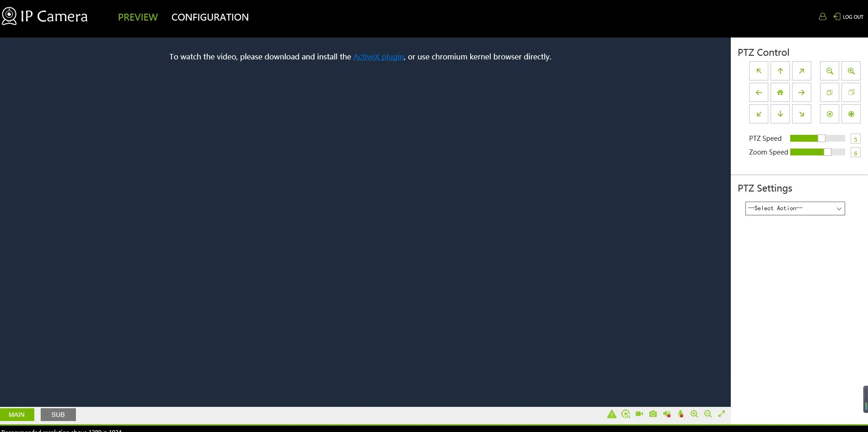Toggle the speaker audio icon
The width and height of the screenshot is (868, 432).
(667, 414)
